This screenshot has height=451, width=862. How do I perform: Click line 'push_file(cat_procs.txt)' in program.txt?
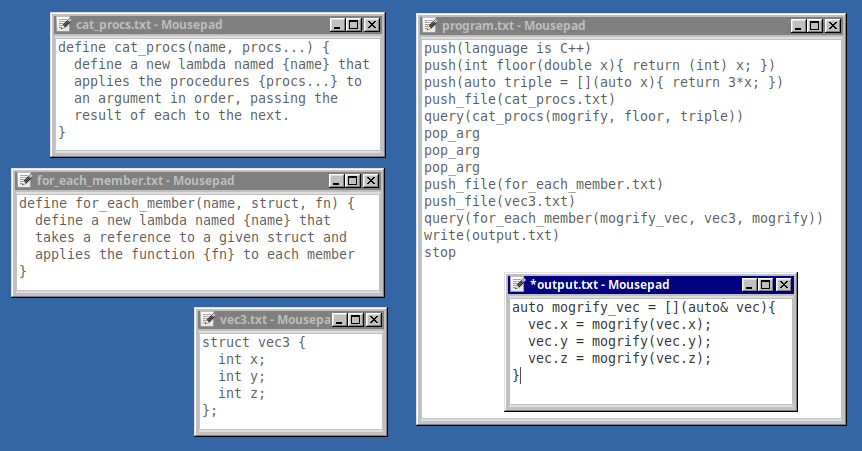pyautogui.click(x=519, y=100)
